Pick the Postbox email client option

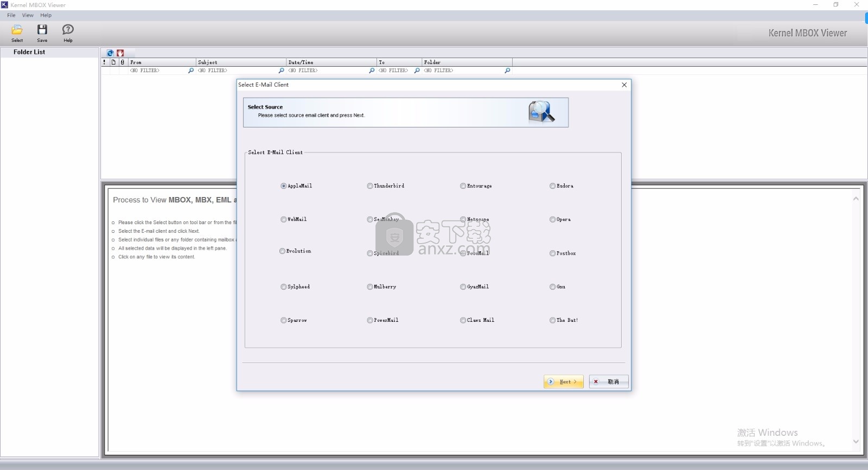click(563, 253)
